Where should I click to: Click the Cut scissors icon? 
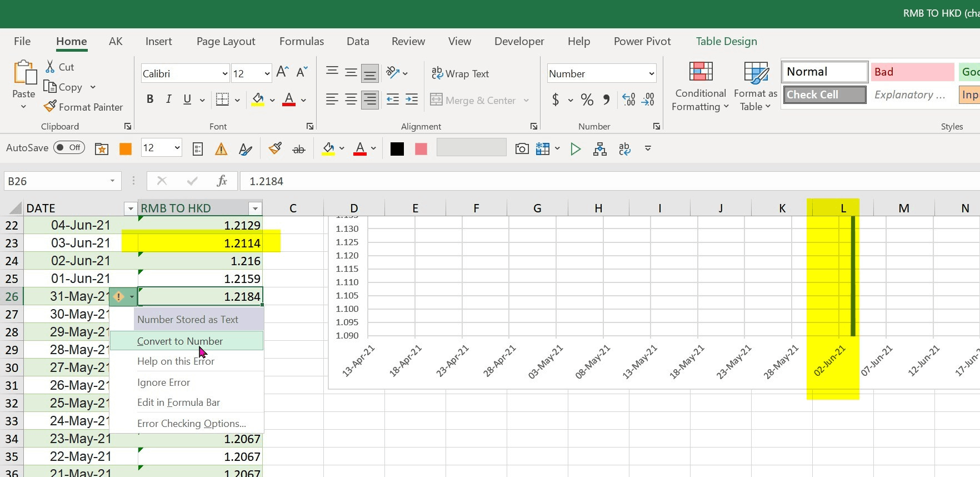[50, 67]
